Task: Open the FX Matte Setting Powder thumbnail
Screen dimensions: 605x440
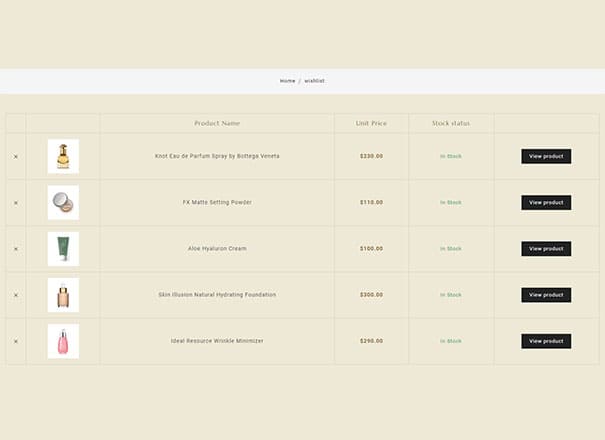Action: tap(63, 203)
